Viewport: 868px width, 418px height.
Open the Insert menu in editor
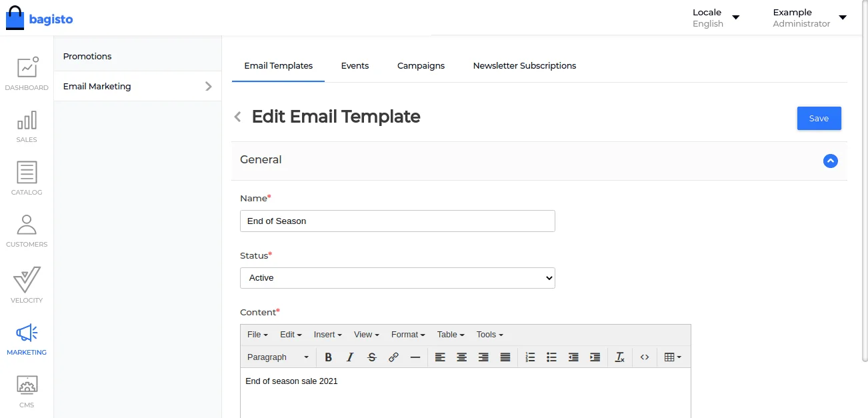coord(327,335)
